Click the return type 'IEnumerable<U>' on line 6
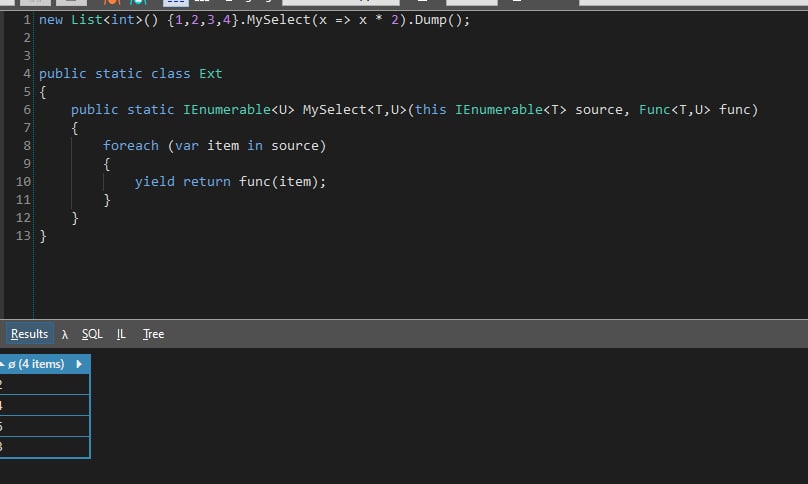 239,110
